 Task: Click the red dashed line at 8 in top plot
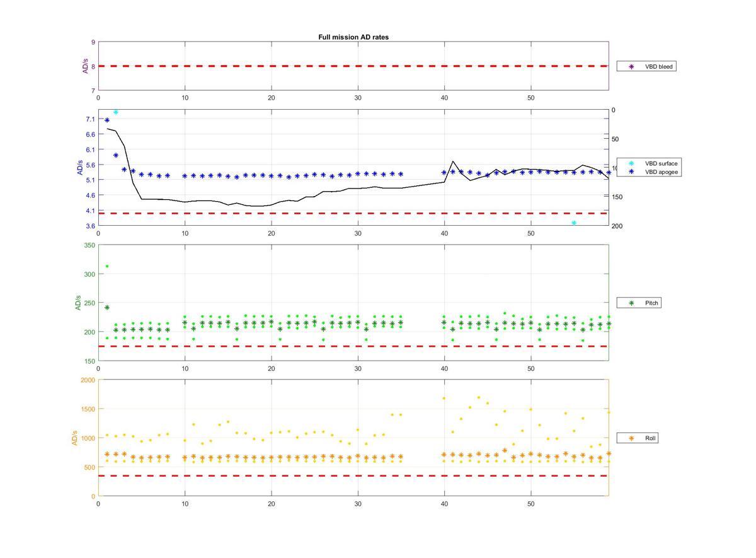click(353, 66)
